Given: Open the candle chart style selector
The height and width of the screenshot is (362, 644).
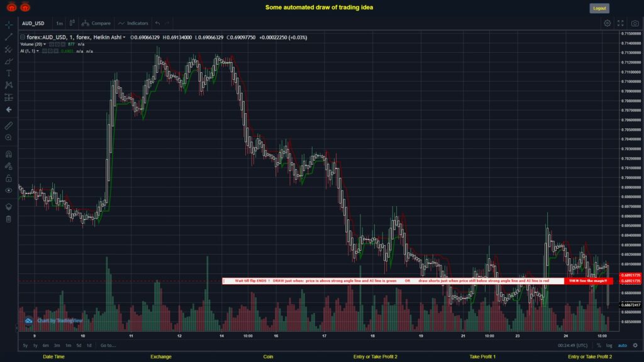Looking at the screenshot, I should pyautogui.click(x=72, y=23).
